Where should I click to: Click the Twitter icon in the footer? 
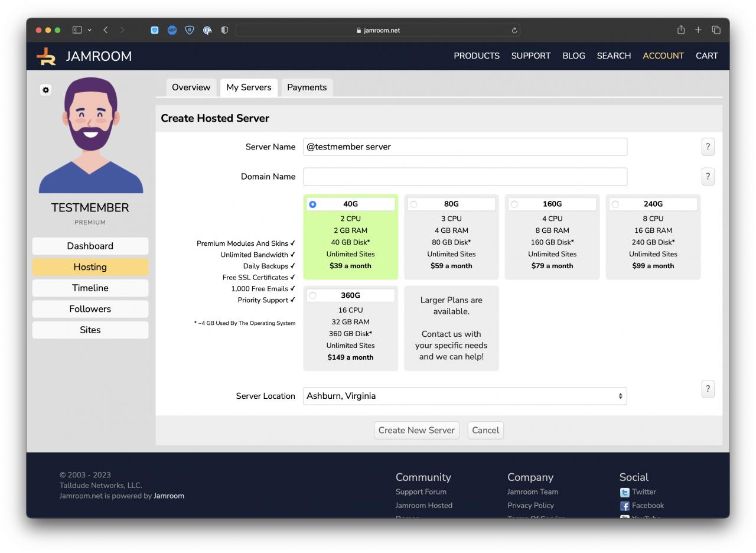[x=624, y=492]
